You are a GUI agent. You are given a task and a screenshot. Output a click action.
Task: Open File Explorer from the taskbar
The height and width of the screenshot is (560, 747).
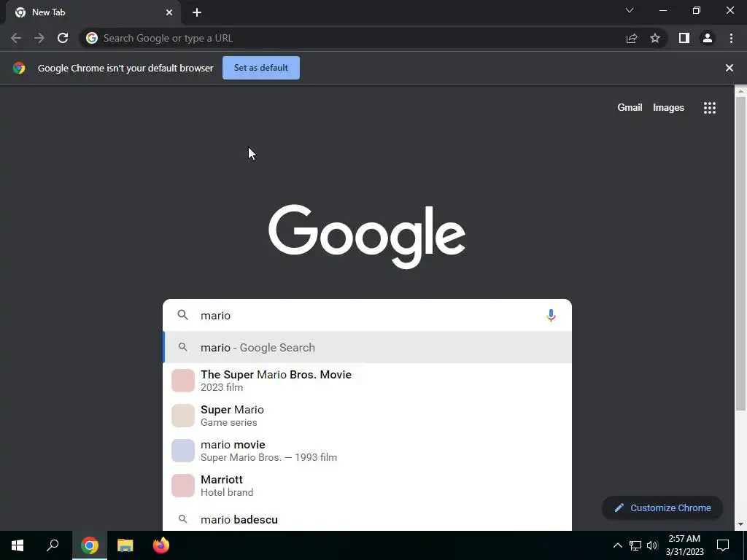click(x=125, y=545)
